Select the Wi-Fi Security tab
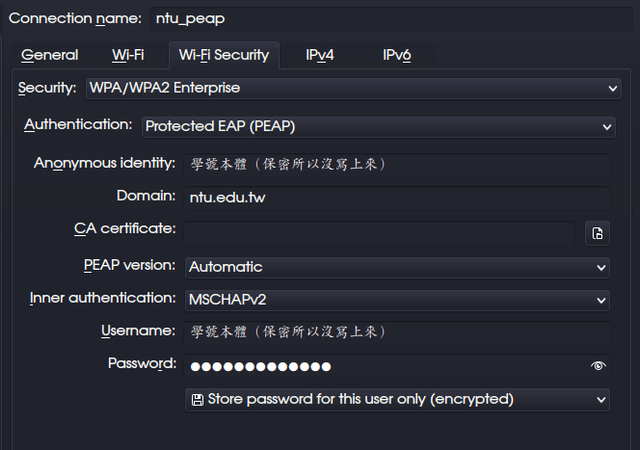 pyautogui.click(x=223, y=55)
